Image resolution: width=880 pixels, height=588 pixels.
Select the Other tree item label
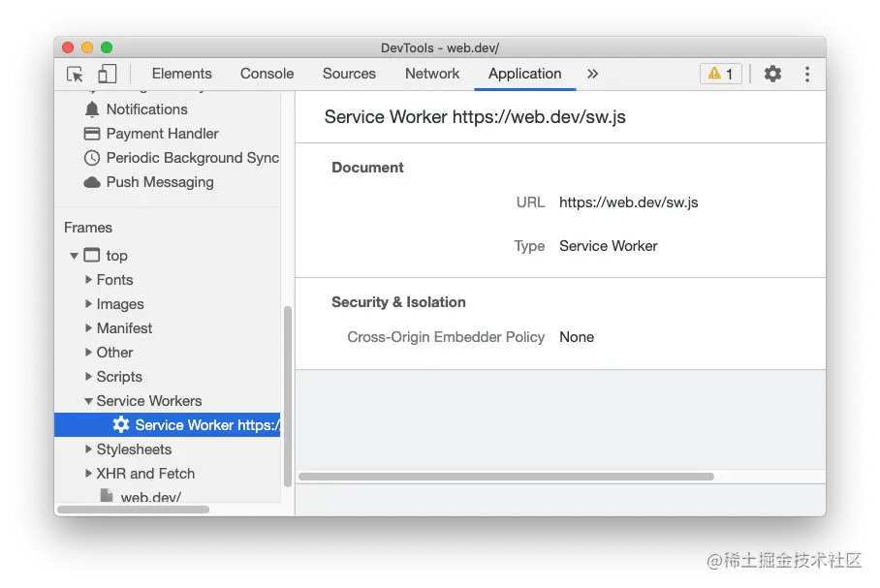(114, 353)
